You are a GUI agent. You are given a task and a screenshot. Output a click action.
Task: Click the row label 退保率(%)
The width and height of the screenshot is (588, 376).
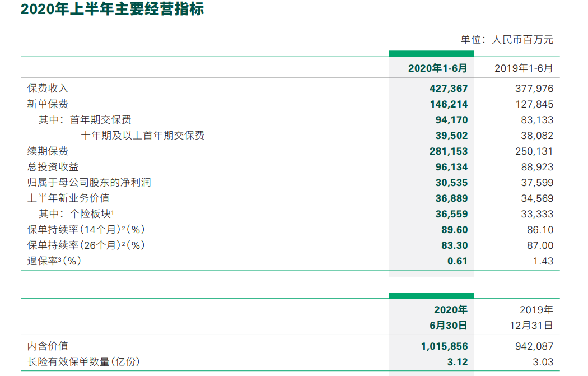(54, 261)
